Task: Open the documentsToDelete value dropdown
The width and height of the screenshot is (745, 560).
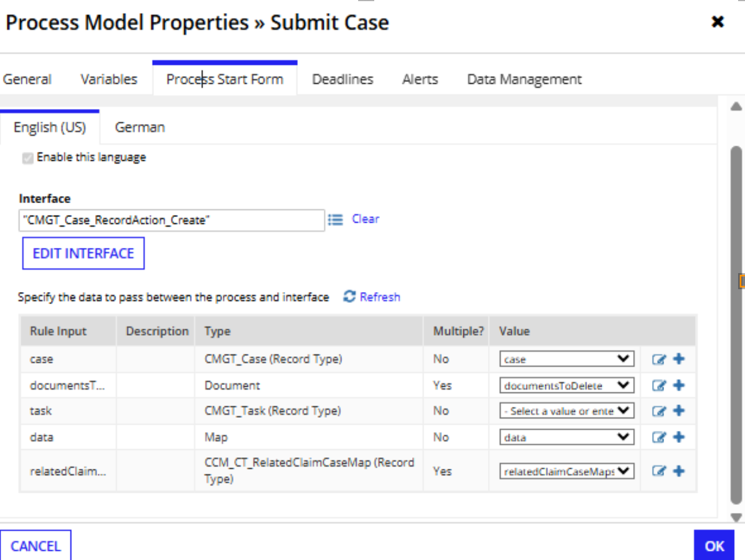Action: tap(566, 386)
